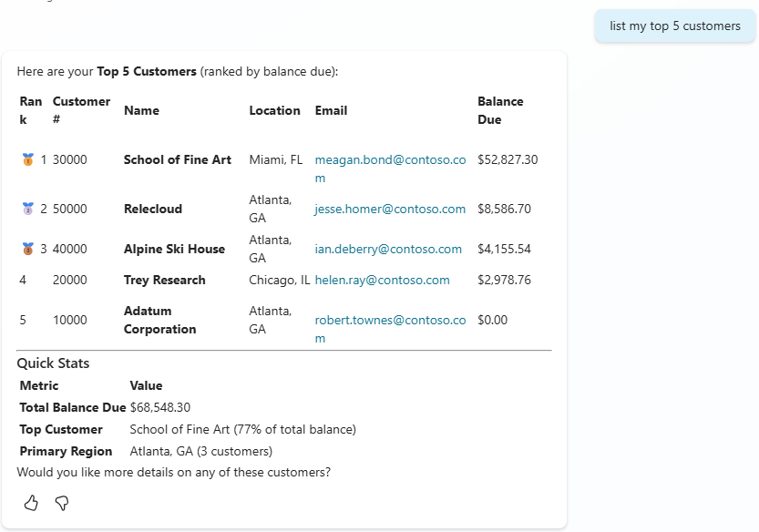Open the helen.ray@contoso.com email link
This screenshot has width=759, height=532.
coord(382,280)
